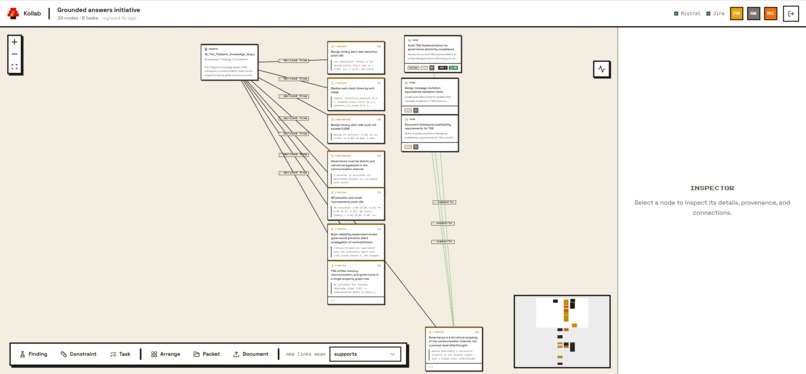The image size is (806, 374).
Task: Open the activity pulse panel button
Action: 601,69
